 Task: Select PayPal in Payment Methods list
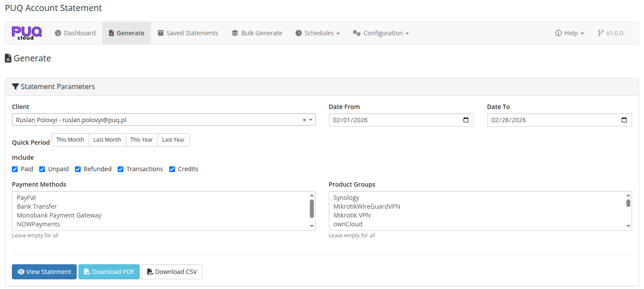(x=26, y=197)
